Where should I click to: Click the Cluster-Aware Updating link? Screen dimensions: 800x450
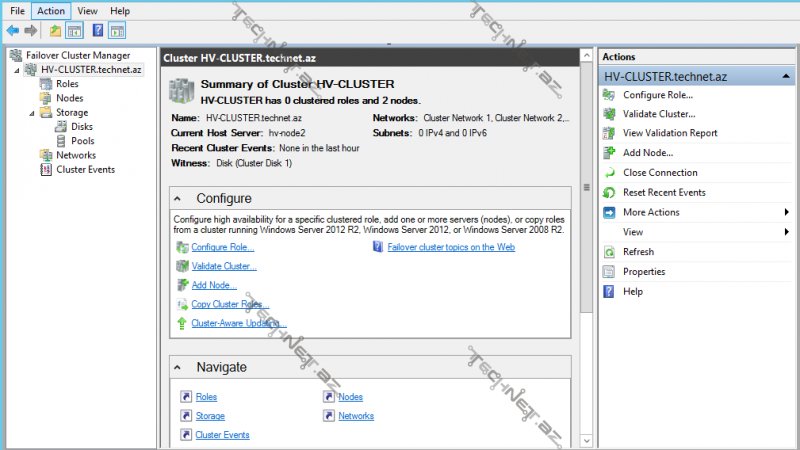click(x=239, y=323)
